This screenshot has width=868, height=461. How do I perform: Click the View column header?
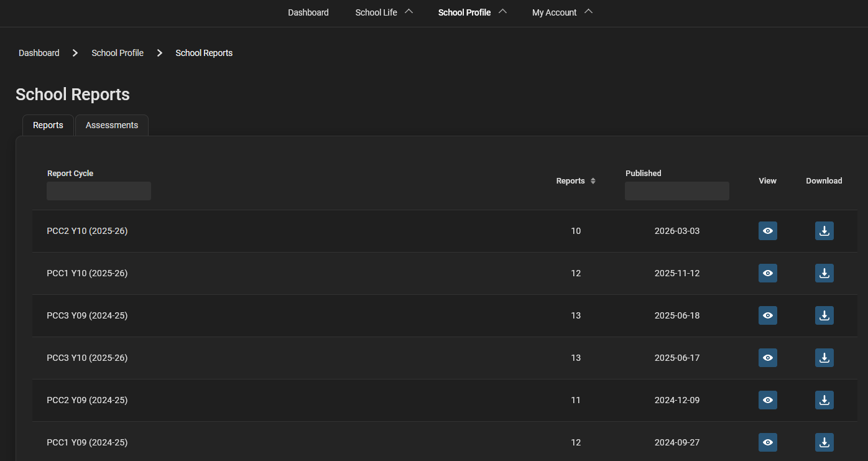(768, 181)
